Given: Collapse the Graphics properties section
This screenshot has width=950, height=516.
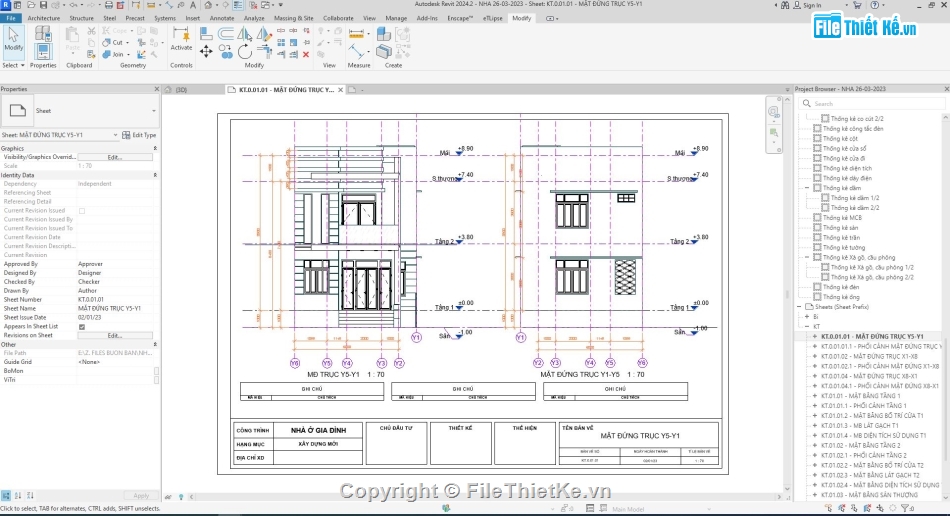Looking at the screenshot, I should coord(155,148).
